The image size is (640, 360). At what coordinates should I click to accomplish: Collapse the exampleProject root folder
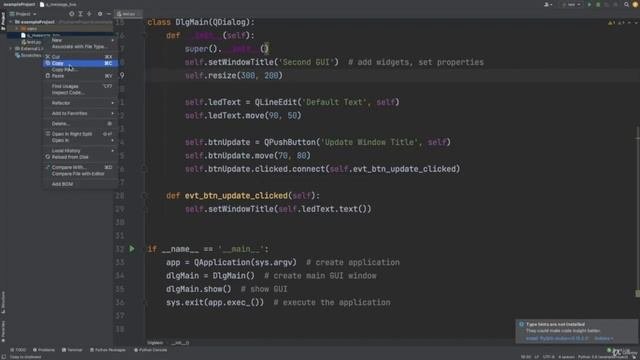pyautogui.click(x=11, y=22)
